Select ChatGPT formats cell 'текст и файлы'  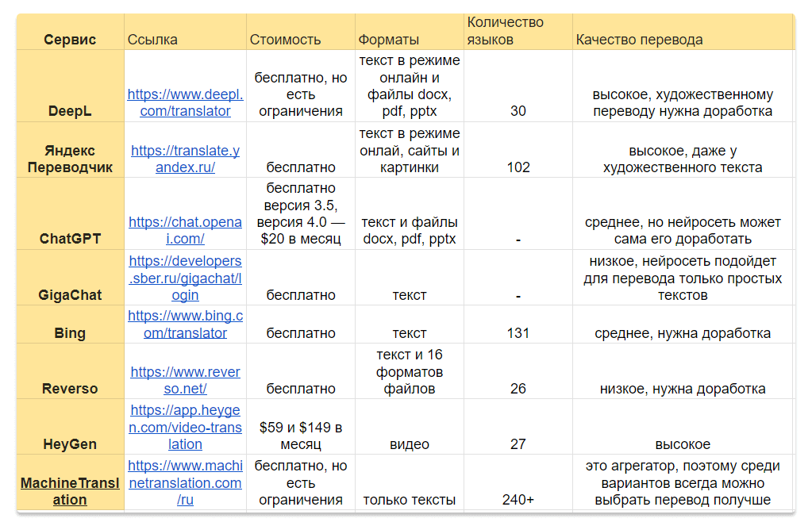(410, 214)
